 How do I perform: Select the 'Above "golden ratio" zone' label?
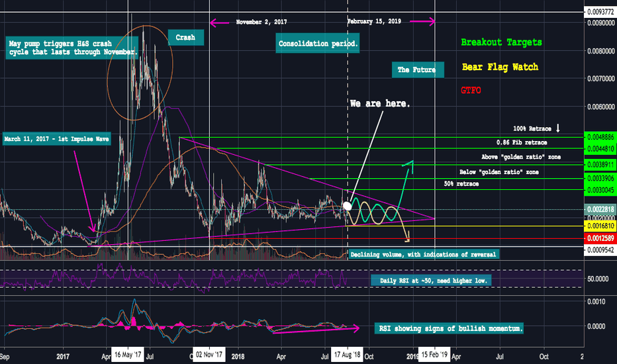pyautogui.click(x=521, y=157)
